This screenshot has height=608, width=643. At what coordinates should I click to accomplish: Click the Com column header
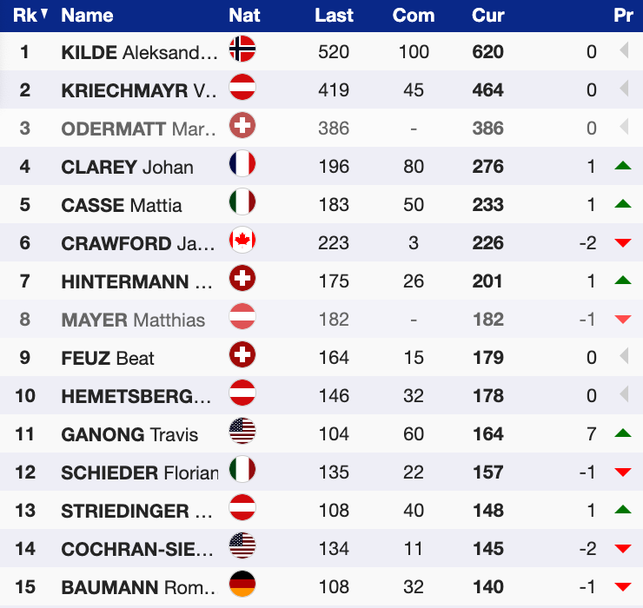tap(413, 15)
